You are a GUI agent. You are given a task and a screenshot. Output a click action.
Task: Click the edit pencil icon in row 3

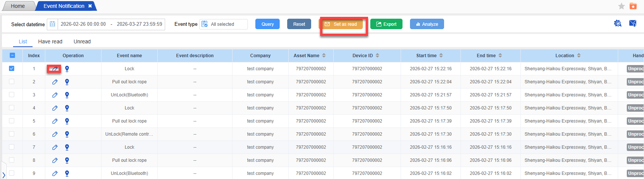55,95
